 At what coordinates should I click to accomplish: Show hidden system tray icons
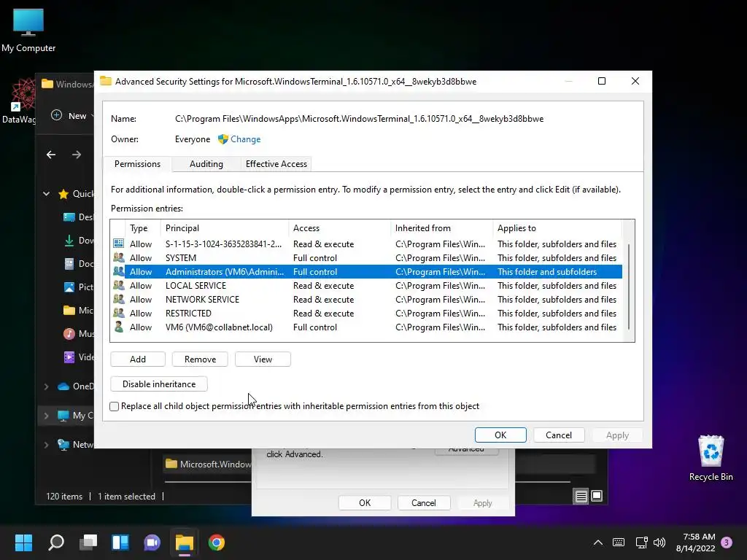[598, 542]
